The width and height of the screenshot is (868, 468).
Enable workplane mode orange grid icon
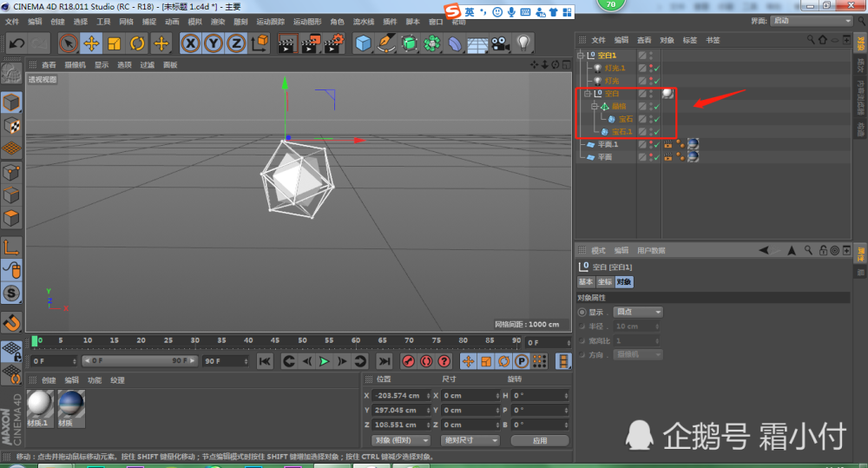(x=11, y=148)
